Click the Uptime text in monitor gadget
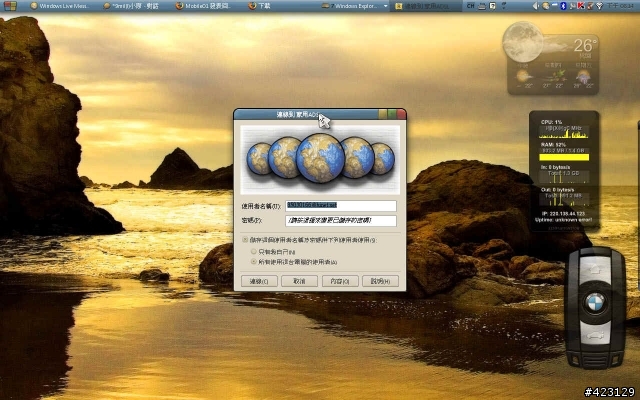The image size is (640, 400). tap(563, 220)
